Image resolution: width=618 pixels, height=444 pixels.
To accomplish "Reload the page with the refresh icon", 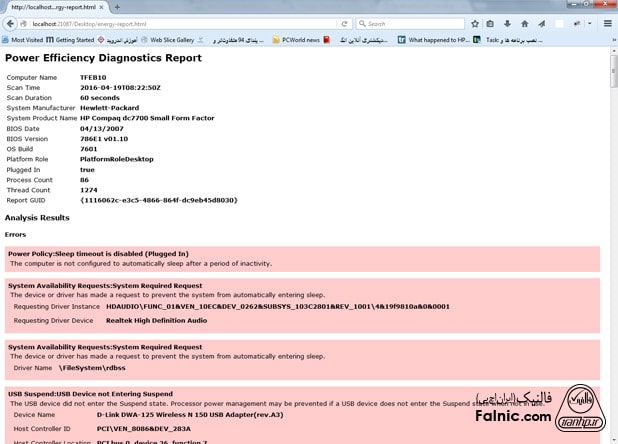I will click(345, 23).
